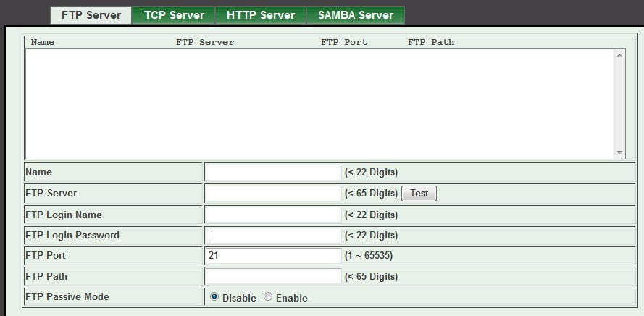This screenshot has width=644, height=316.
Task: Open the SAMBA Server tab
Action: (356, 15)
